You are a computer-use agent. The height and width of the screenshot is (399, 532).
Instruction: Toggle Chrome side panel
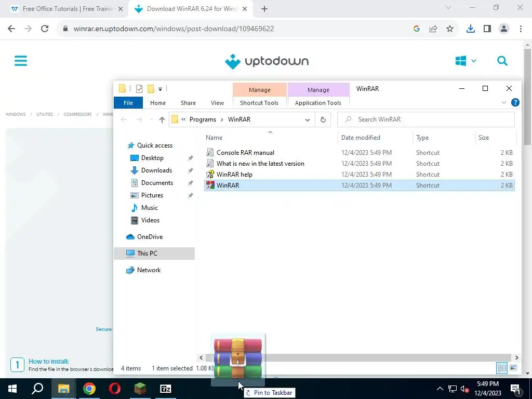487,29
